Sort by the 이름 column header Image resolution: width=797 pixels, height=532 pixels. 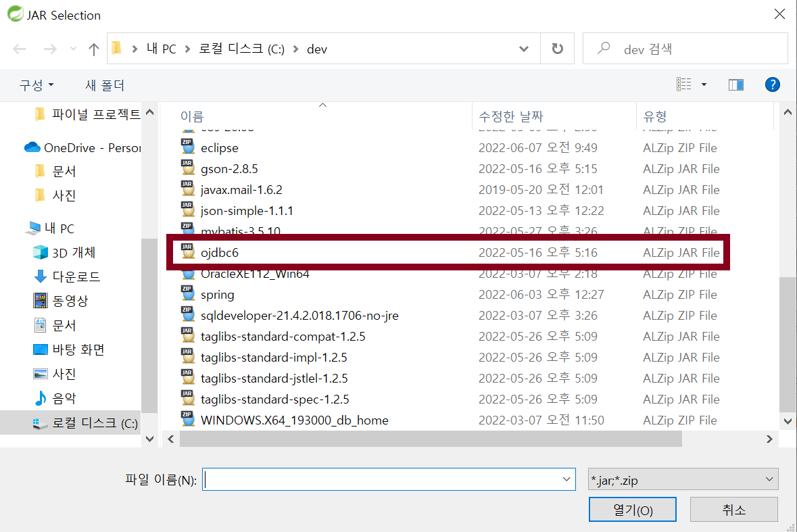[192, 116]
